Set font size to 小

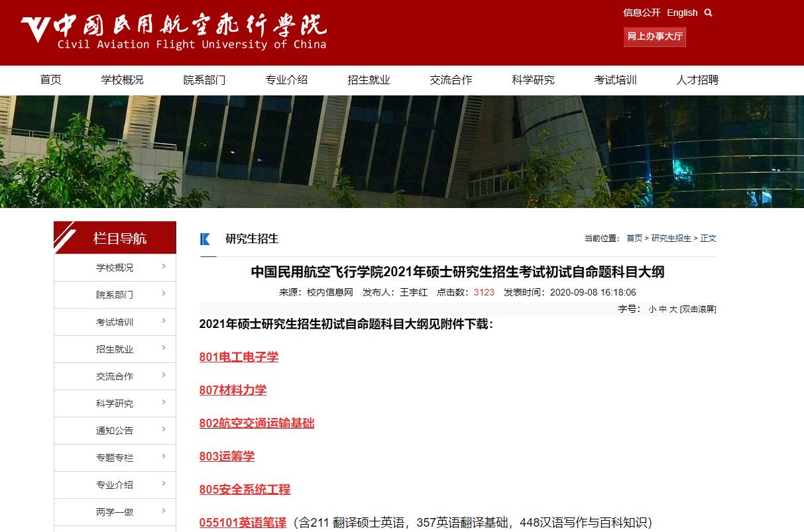(652, 309)
